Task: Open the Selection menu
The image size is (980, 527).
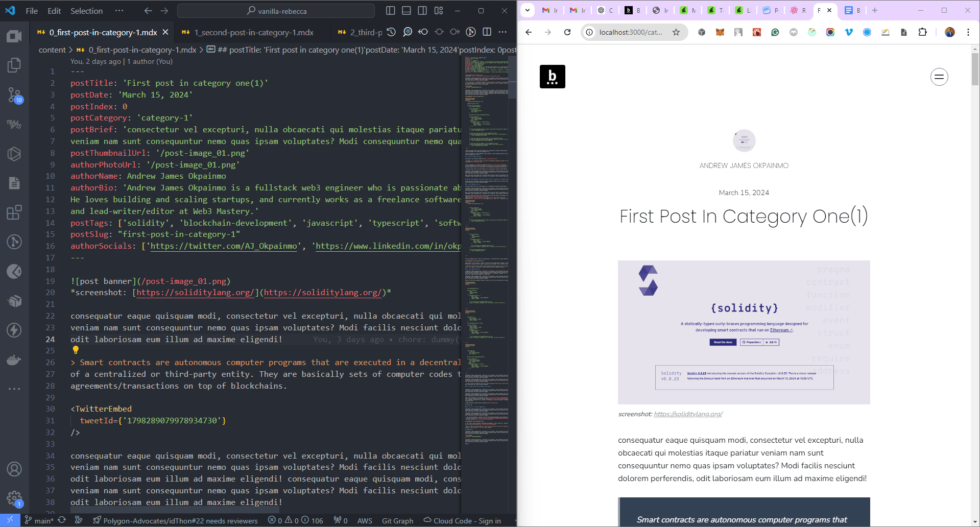Action: (x=86, y=11)
